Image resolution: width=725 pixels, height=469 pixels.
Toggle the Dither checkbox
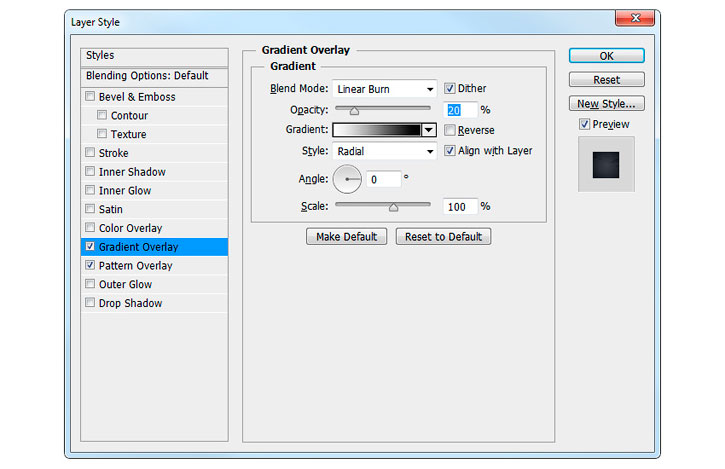(449, 88)
